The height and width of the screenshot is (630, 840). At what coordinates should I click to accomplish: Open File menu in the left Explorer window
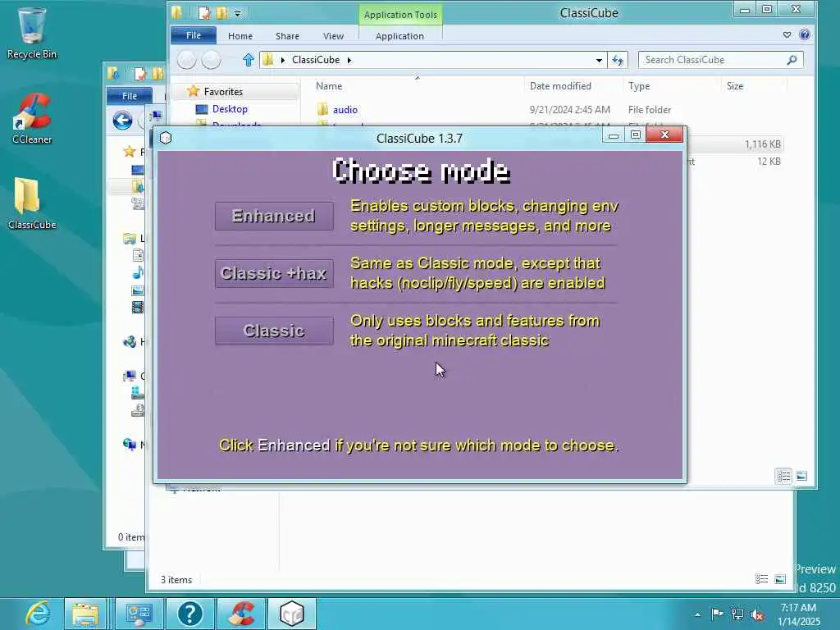(x=129, y=96)
